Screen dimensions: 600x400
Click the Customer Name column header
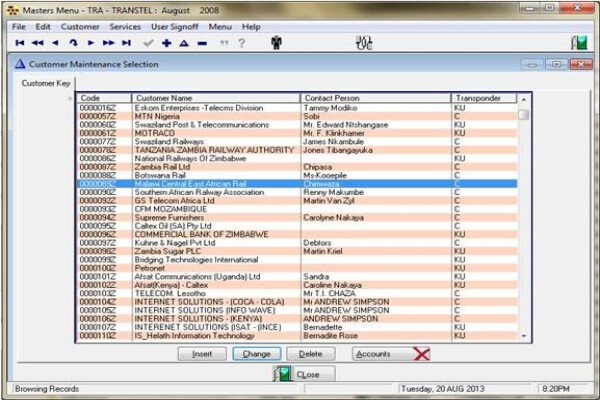pos(216,98)
